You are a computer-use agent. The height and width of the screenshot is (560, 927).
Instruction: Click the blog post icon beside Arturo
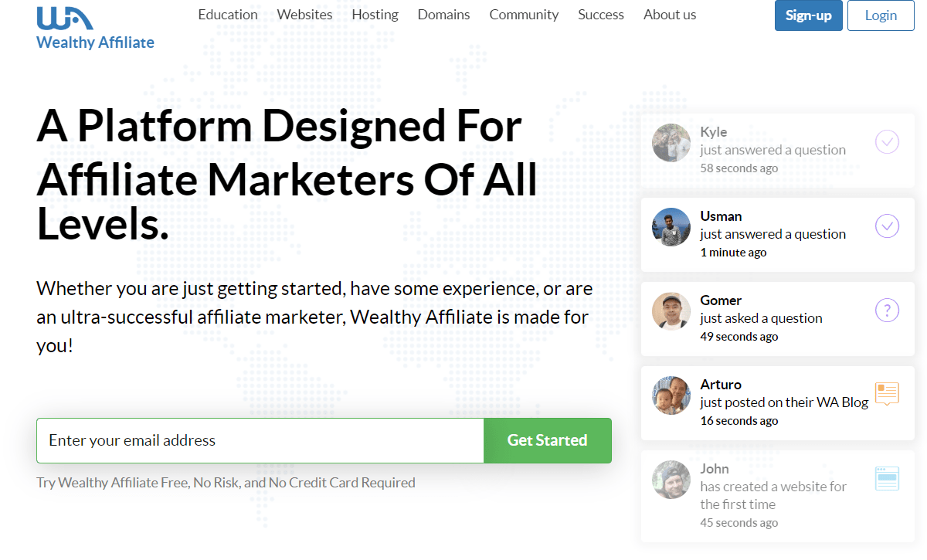(x=887, y=394)
